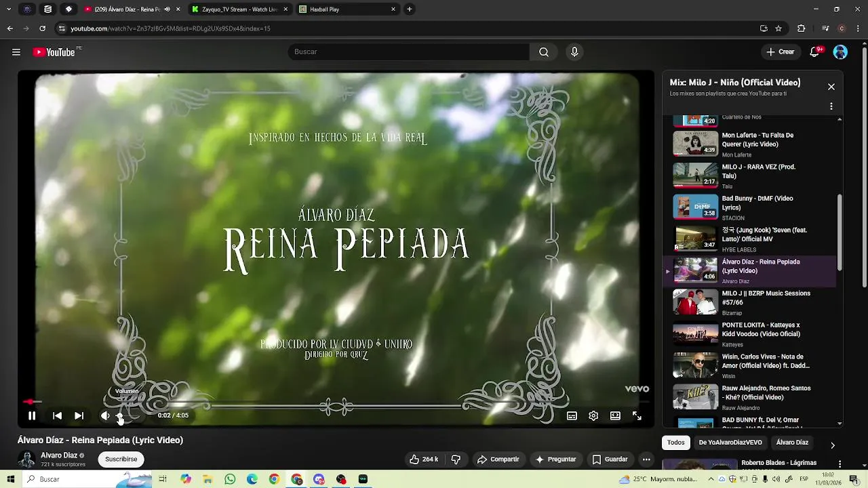This screenshot has height=488, width=868.
Task: Click the Compartir share button
Action: [x=498, y=460]
